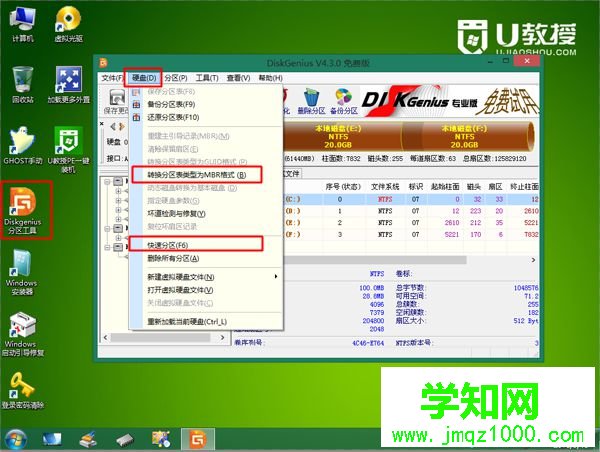
Task: Click the map-like icon in taskbar
Action: point(161,439)
